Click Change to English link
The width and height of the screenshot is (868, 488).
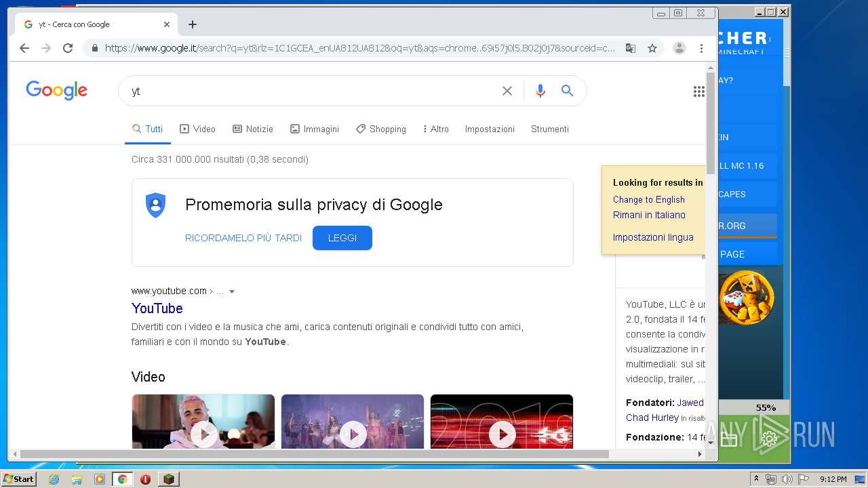[x=649, y=199]
